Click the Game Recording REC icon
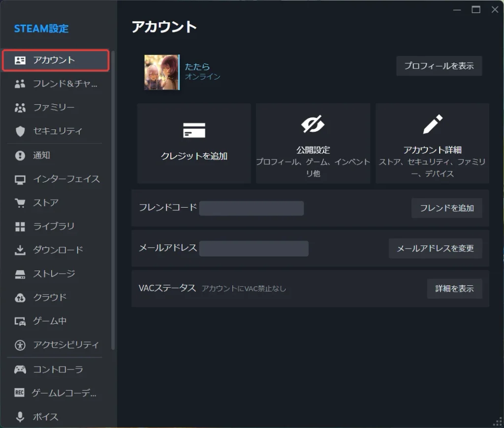 pyautogui.click(x=19, y=393)
